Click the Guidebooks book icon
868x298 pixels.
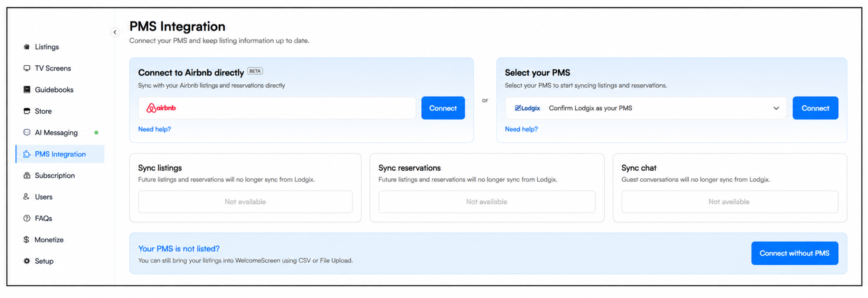click(27, 89)
